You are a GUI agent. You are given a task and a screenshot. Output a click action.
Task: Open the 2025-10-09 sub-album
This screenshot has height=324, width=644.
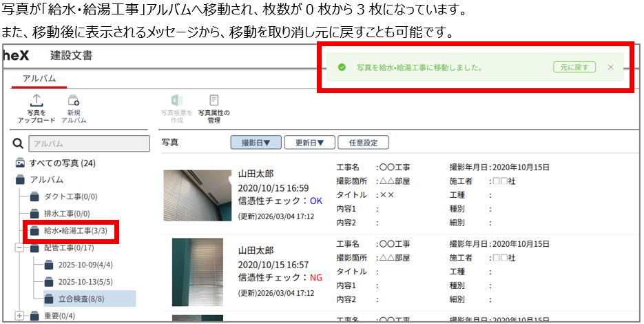tap(85, 265)
